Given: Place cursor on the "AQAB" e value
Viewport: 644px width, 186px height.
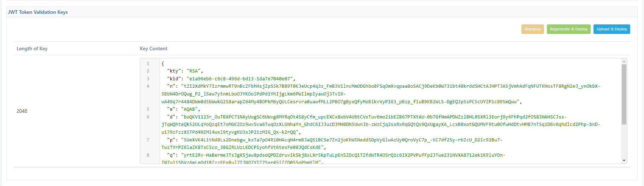Looking at the screenshot, I should (189, 109).
